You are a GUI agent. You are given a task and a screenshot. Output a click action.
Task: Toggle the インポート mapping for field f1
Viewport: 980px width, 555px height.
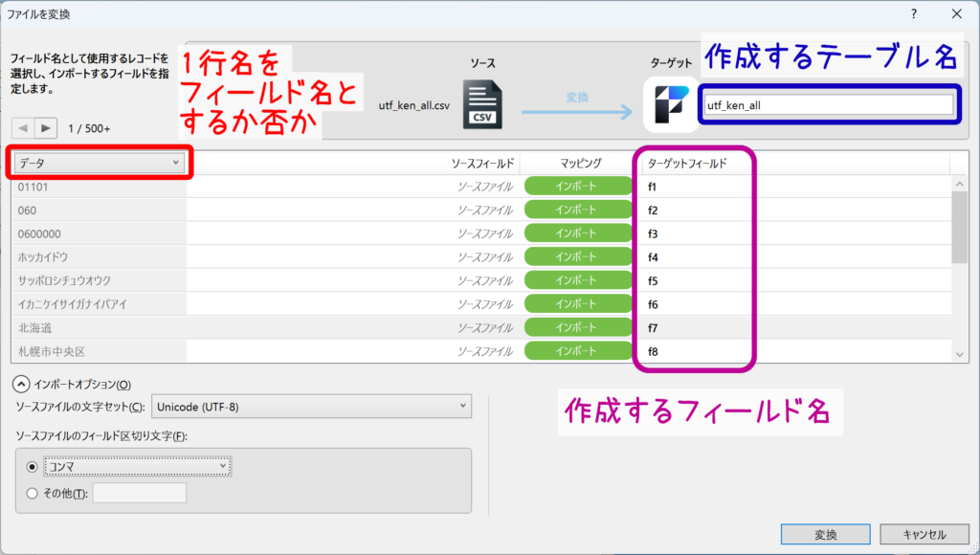click(575, 186)
